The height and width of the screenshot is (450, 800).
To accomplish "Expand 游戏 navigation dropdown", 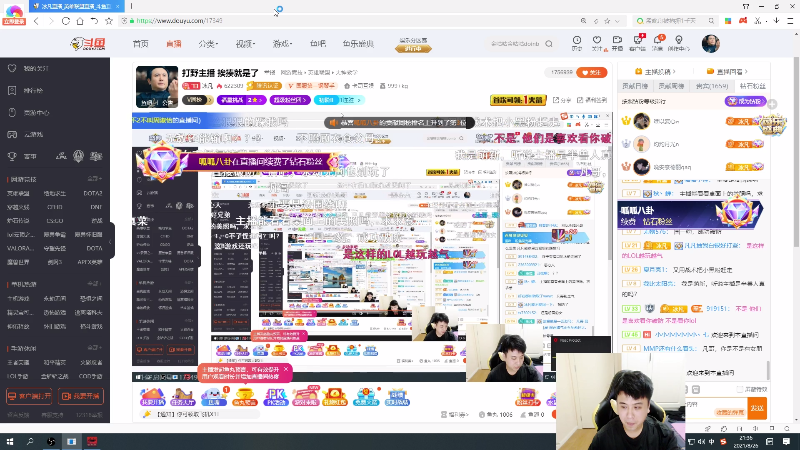I will (282, 44).
